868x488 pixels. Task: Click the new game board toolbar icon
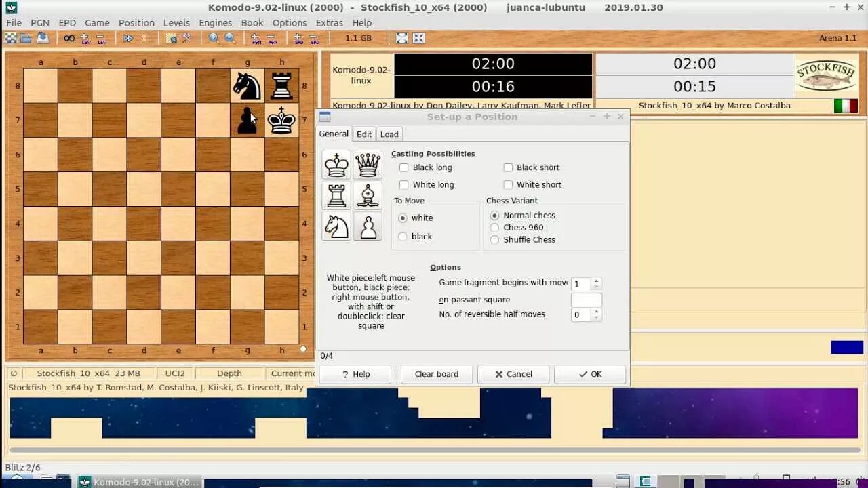click(11, 38)
